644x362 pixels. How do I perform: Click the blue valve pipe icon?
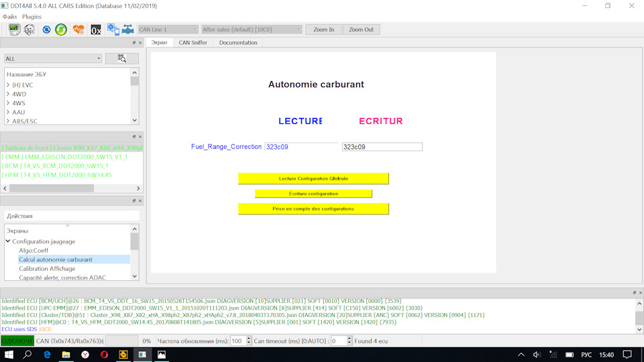point(127,29)
